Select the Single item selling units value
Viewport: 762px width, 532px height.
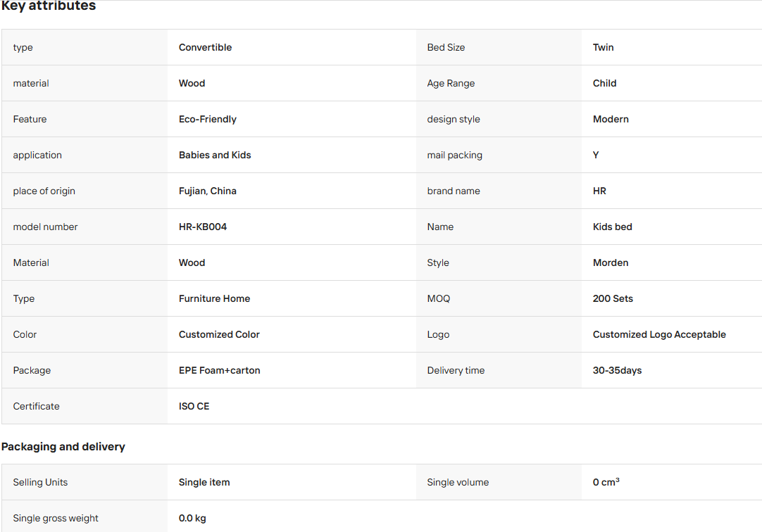(204, 482)
